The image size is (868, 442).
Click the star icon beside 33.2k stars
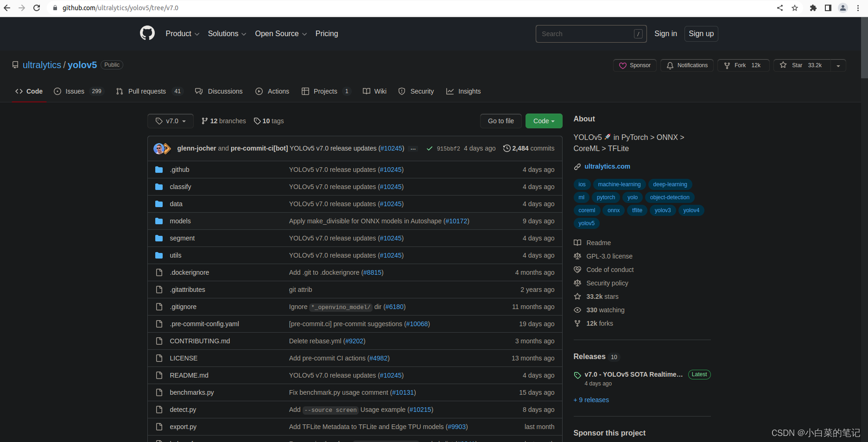[577, 297]
